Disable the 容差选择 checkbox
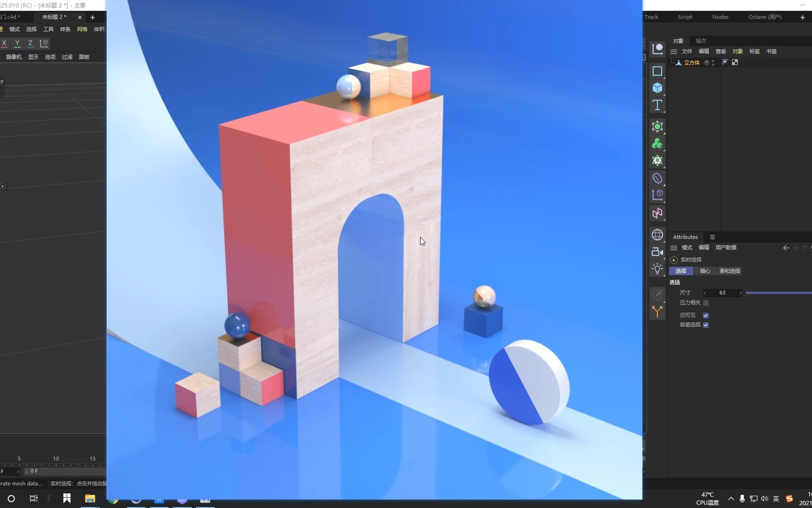The height and width of the screenshot is (508, 812). (x=705, y=325)
